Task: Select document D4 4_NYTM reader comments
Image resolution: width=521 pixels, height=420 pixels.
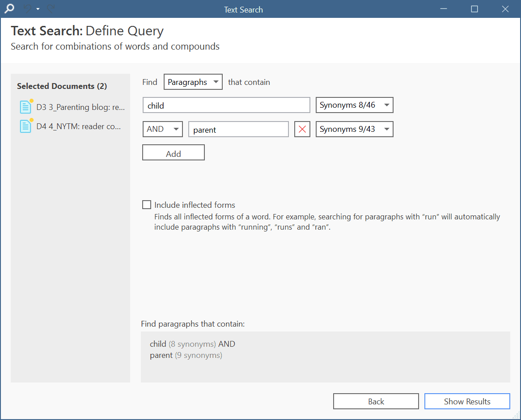Action: (71, 126)
